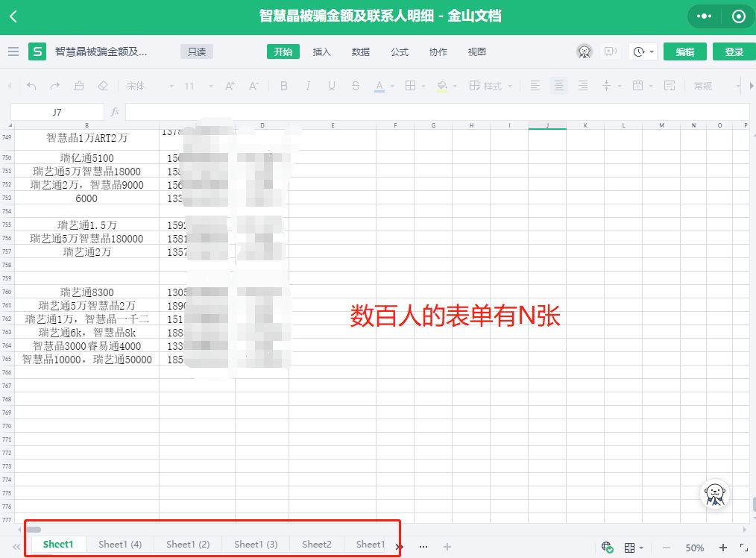Click the wrap text icon
Viewport: 756px width, 558px height.
point(670,86)
